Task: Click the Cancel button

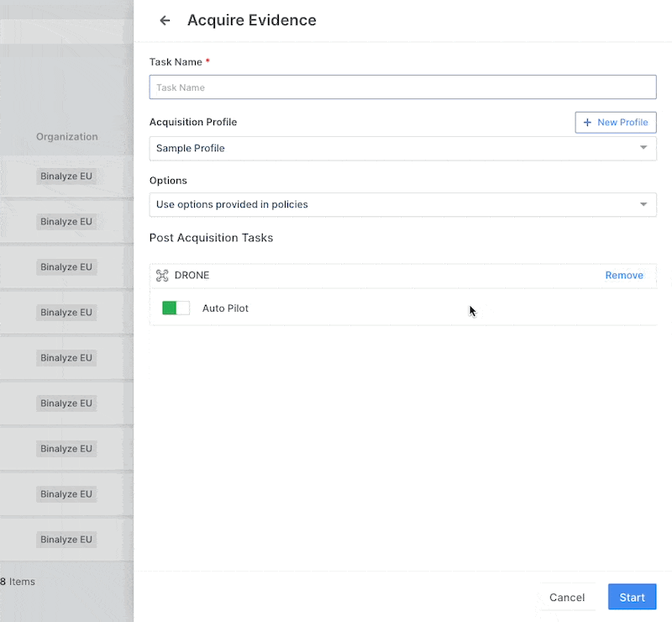Action: pos(567,598)
